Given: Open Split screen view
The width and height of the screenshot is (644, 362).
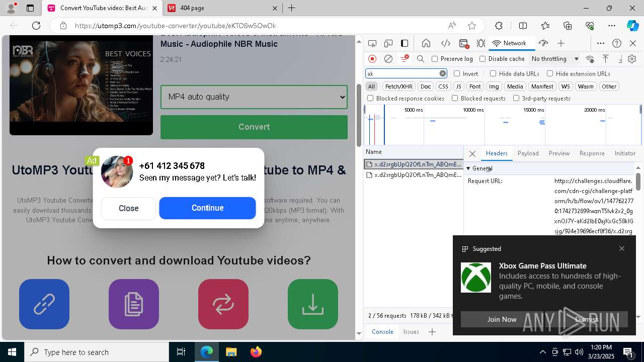Looking at the screenshot, I should (x=523, y=26).
